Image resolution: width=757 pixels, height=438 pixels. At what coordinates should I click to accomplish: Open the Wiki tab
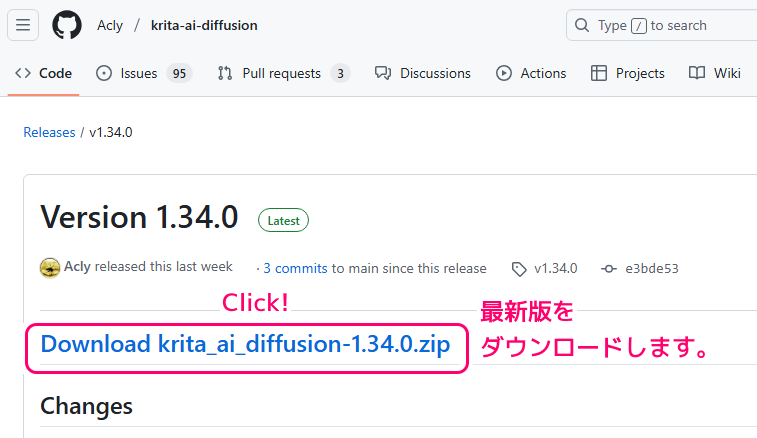coord(715,73)
